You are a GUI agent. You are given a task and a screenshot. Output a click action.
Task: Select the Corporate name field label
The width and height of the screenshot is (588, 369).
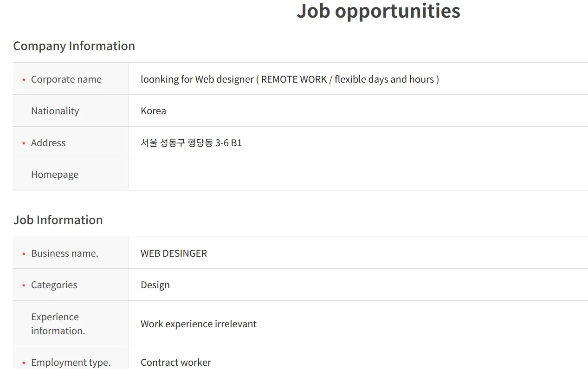(x=66, y=79)
